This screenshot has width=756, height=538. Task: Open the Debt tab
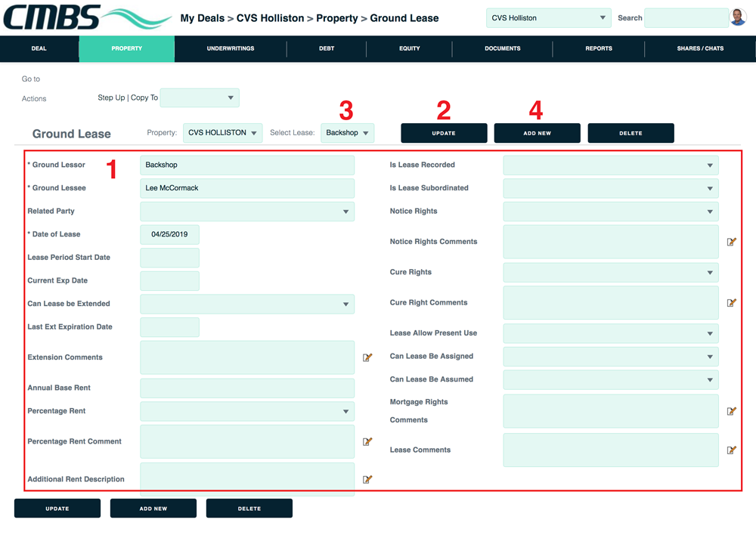pos(327,48)
